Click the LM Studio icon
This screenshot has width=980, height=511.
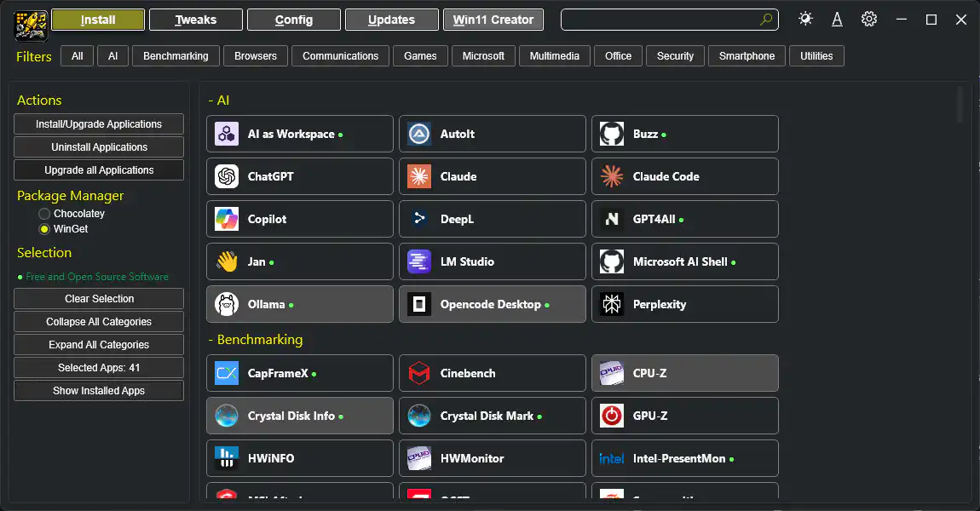[418, 261]
